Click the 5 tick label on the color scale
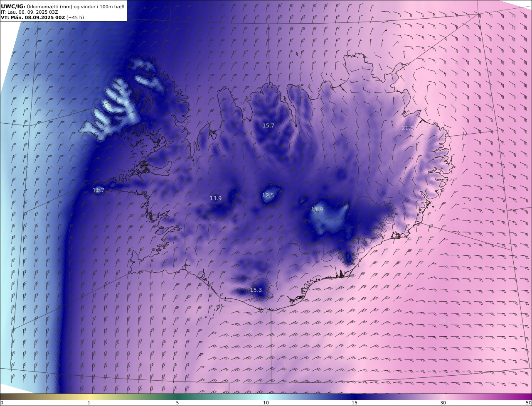532x406 pixels. coord(177,403)
